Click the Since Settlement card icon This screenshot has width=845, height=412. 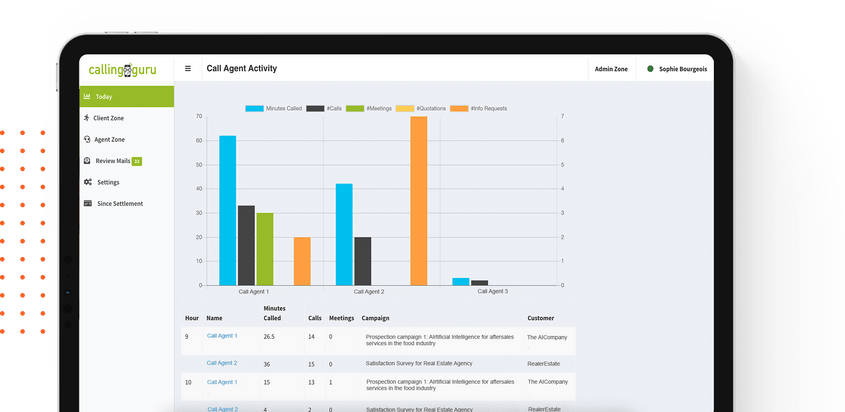click(88, 204)
